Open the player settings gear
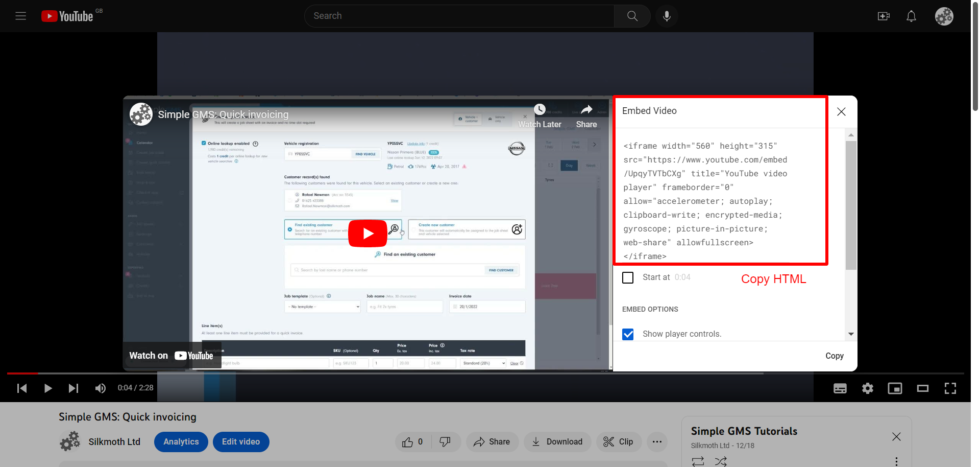Screen dimensions: 980x467 pos(868,388)
